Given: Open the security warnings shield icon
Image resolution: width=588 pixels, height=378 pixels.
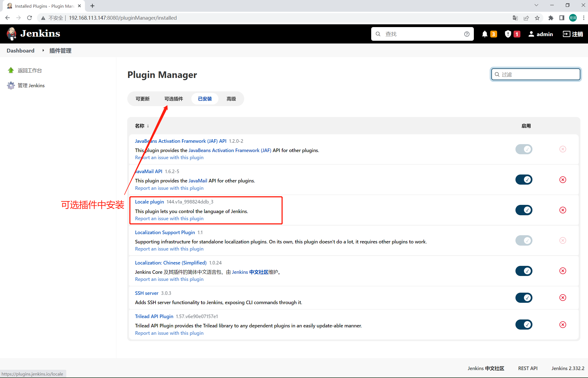Looking at the screenshot, I should pyautogui.click(x=508, y=34).
